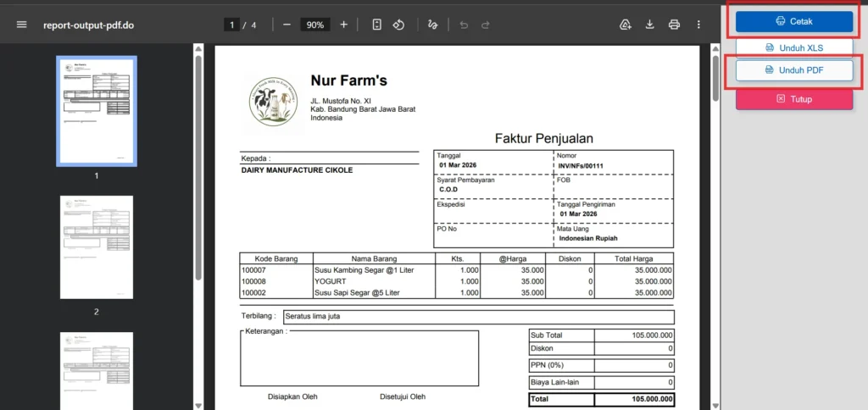Image resolution: width=868 pixels, height=410 pixels.
Task: Zoom in with the plus icon
Action: 344,25
